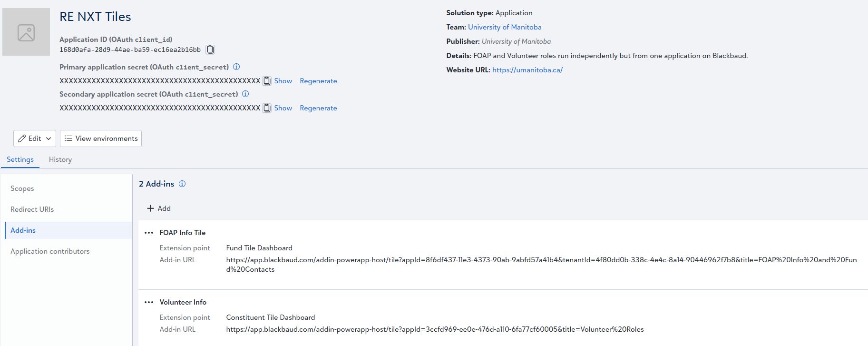
Task: Click the Solution type: Application text
Action: 489,13
